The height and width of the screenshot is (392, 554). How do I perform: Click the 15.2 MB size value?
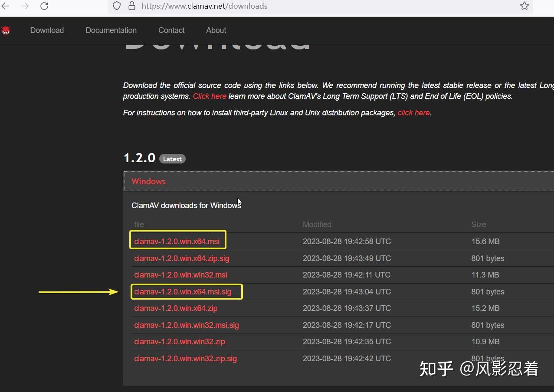[485, 308]
